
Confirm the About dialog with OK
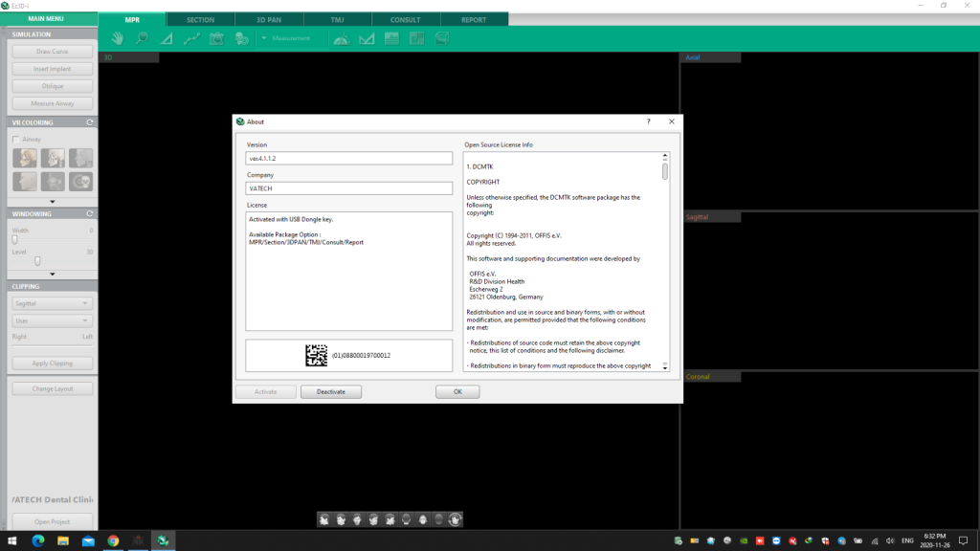pos(457,391)
